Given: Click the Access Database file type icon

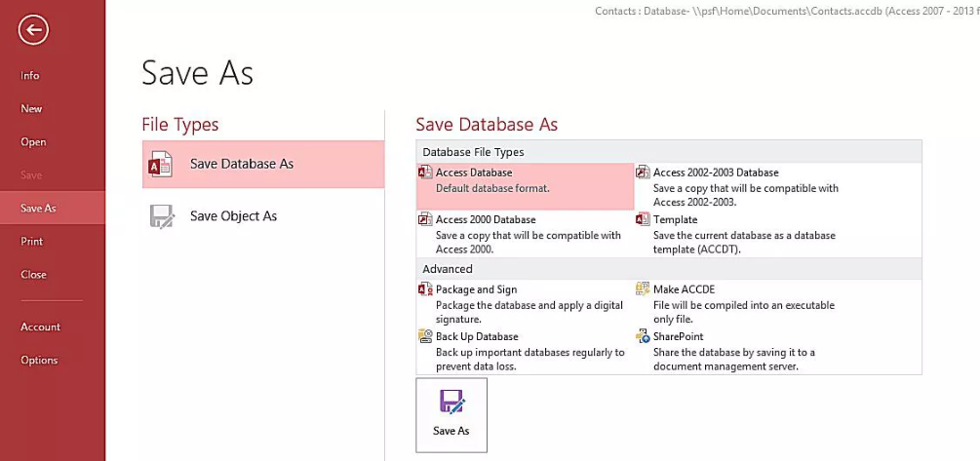Looking at the screenshot, I should [425, 173].
